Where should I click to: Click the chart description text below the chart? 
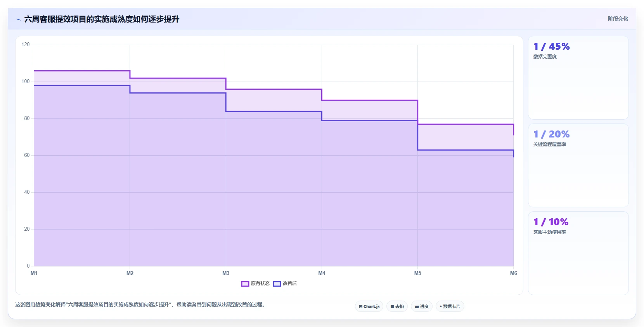(141, 304)
